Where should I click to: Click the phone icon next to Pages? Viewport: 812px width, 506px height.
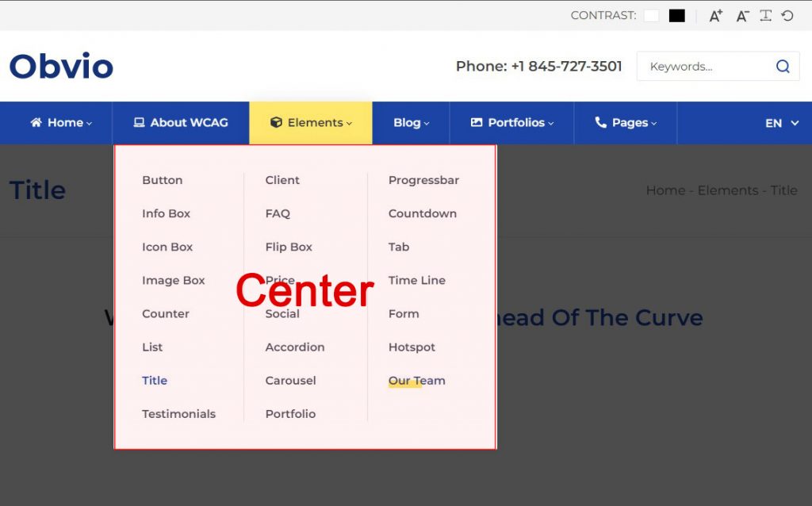point(603,122)
